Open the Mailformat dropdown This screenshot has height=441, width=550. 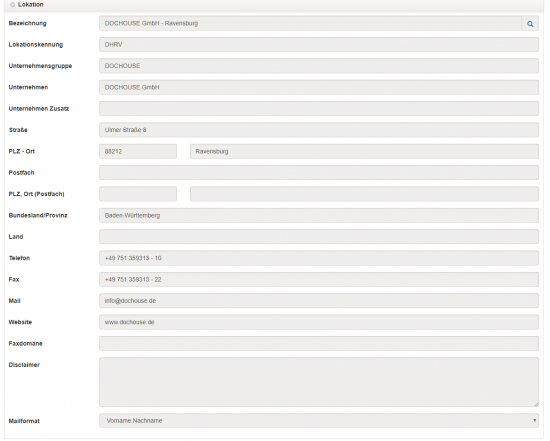(319, 420)
